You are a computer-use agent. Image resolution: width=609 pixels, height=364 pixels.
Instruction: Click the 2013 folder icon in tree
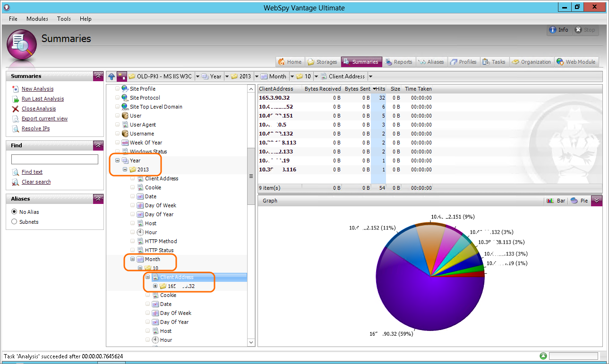[132, 169]
